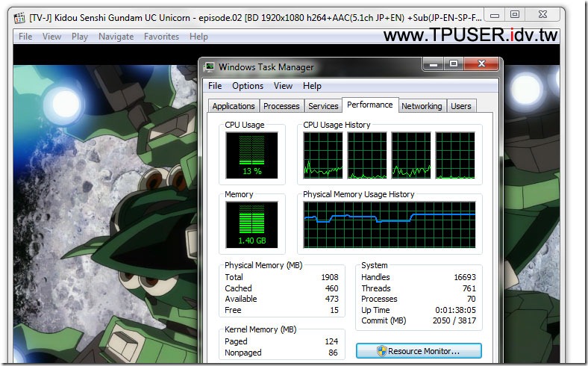Click Up Time value 0:01:38:05
The width and height of the screenshot is (588, 366).
[455, 310]
